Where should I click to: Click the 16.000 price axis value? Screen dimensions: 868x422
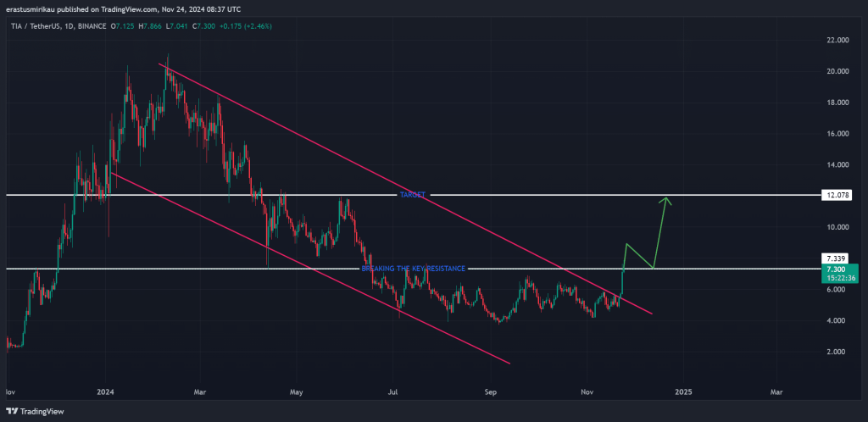[x=837, y=134]
